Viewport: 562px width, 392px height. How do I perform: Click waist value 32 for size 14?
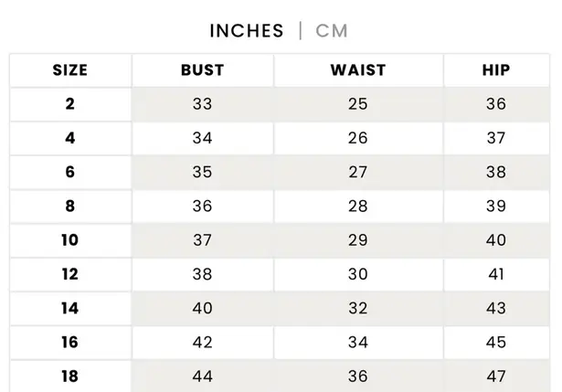357,308
